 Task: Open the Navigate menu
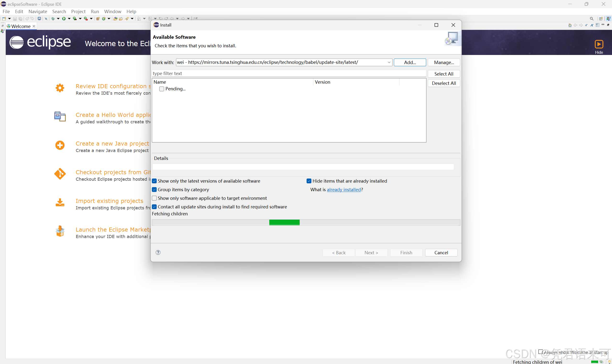(38, 11)
